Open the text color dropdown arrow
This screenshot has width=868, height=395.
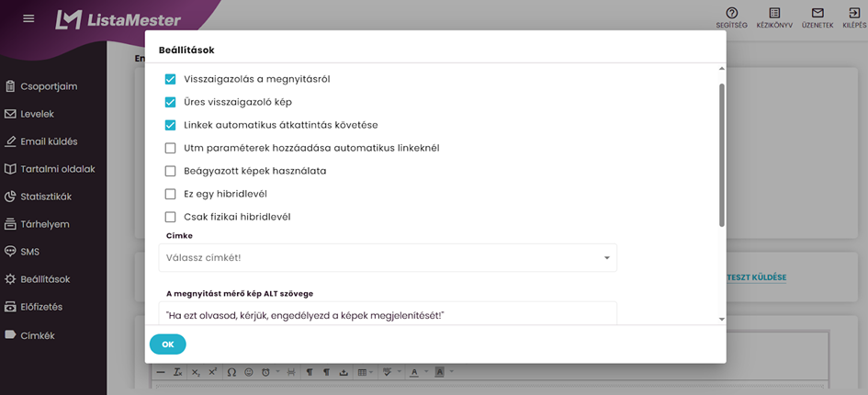tap(426, 372)
